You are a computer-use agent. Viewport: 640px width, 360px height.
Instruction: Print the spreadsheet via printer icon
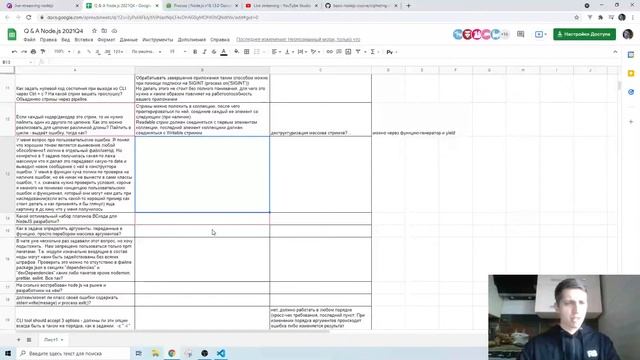[x=33, y=52]
